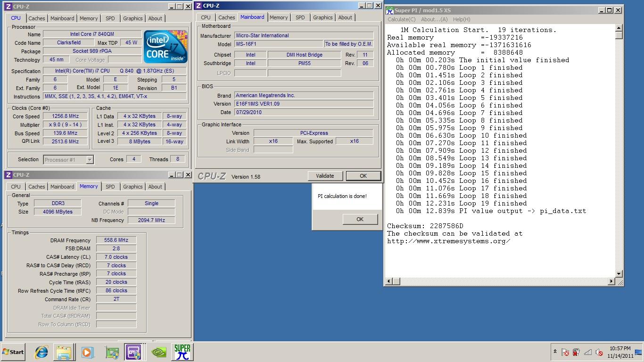Select Graphics tab in the Memory-tab CPU-Z window

point(133,187)
